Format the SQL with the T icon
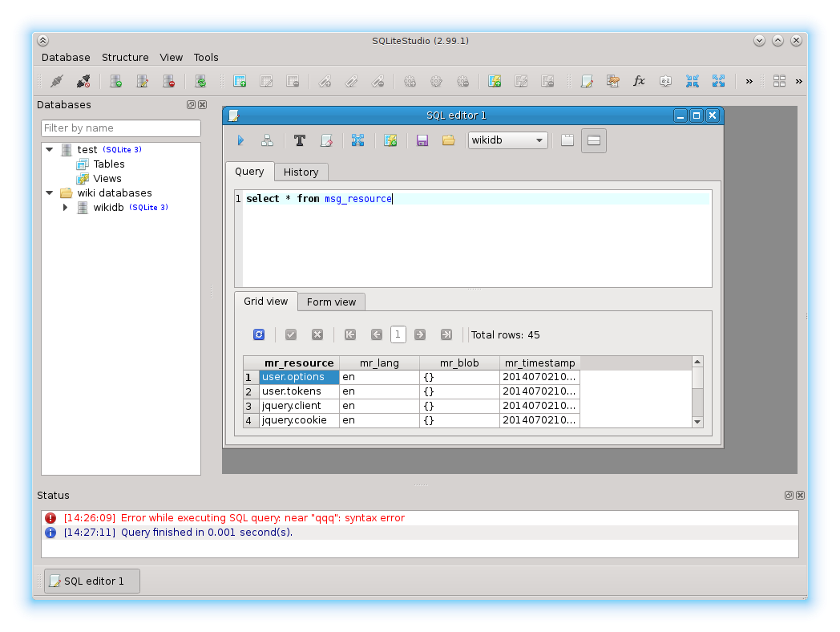 coord(300,140)
